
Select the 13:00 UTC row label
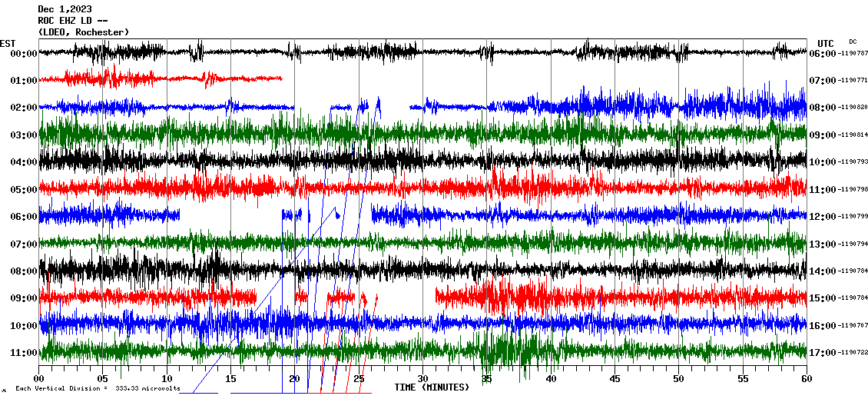[x=822, y=244]
